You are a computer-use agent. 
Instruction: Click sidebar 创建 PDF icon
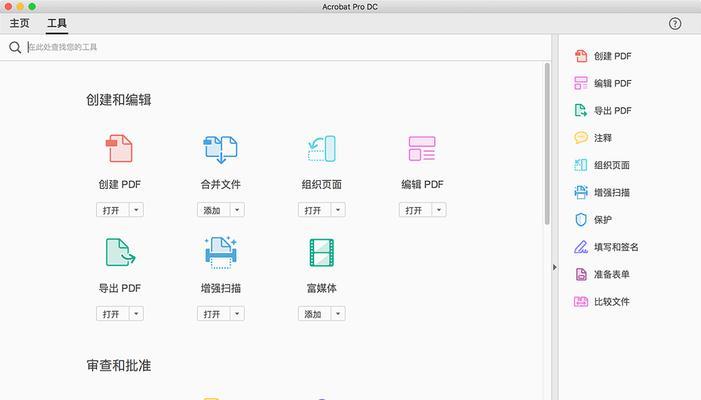click(581, 56)
